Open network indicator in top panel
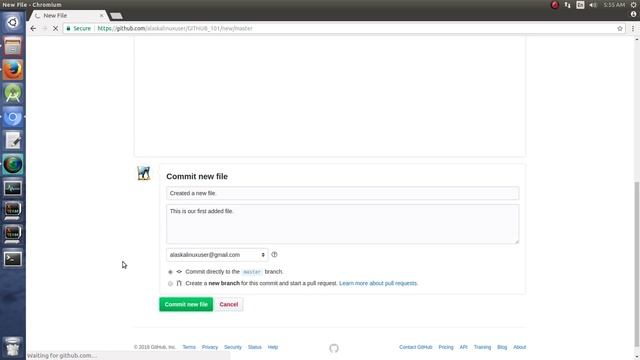 pyautogui.click(x=567, y=5)
